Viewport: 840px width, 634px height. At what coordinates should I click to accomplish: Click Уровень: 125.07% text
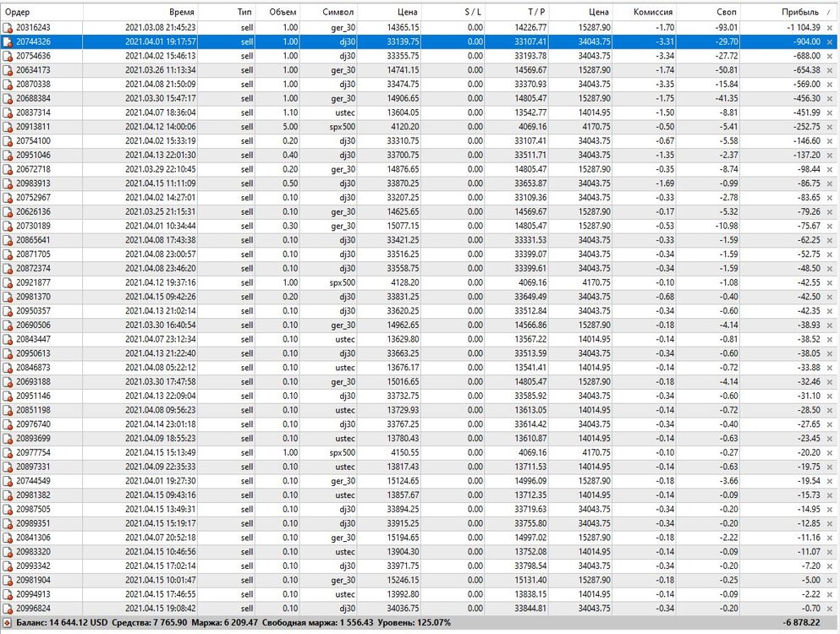415,623
